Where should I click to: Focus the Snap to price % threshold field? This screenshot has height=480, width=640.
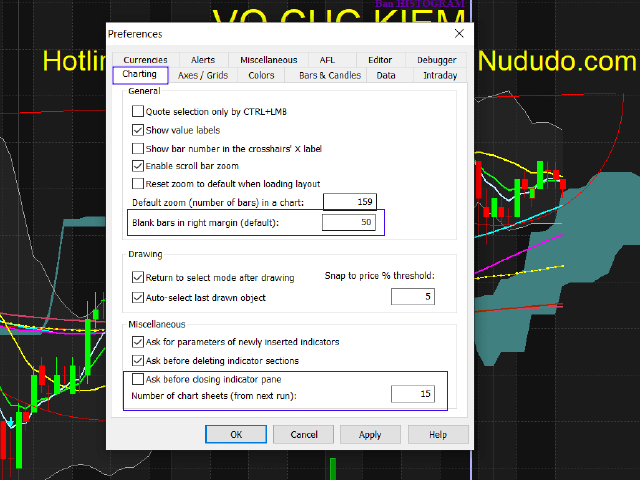point(413,296)
